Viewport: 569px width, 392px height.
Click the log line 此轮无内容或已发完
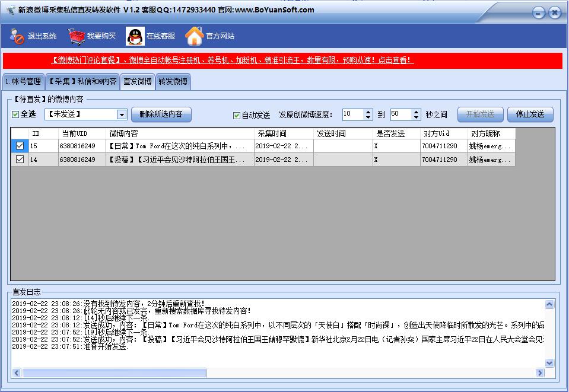(131, 311)
